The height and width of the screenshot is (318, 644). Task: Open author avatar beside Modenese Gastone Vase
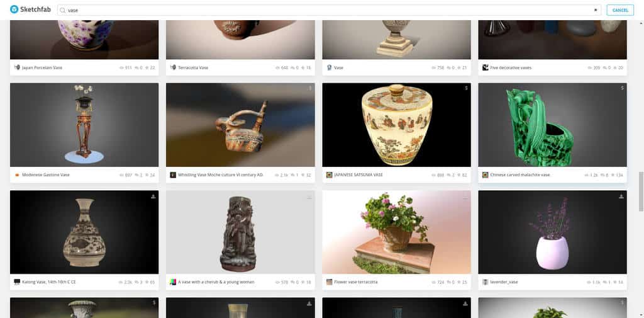coord(17,175)
